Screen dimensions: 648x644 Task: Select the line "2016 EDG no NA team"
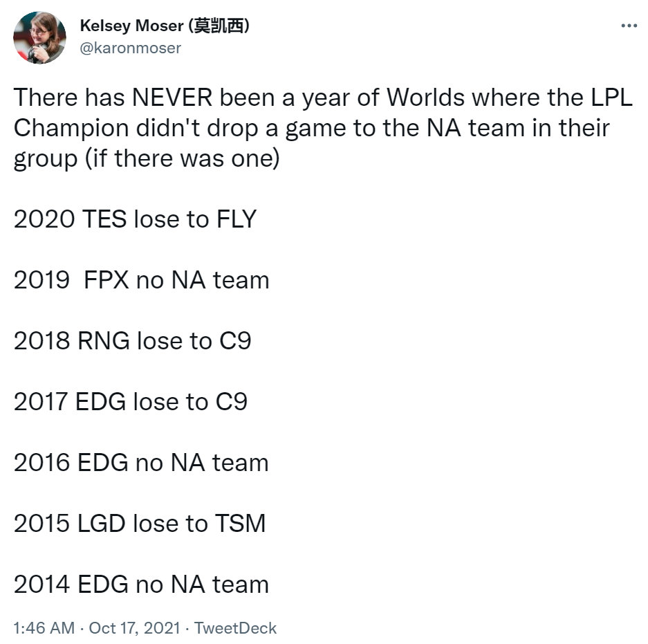pos(141,462)
